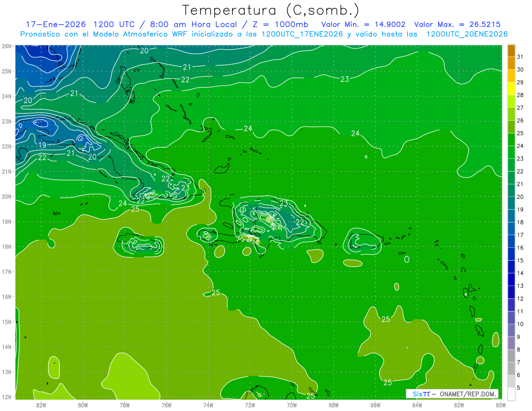The image size is (532, 411).
Task: Click the 80W longitude axis label
Action: click(83, 405)
